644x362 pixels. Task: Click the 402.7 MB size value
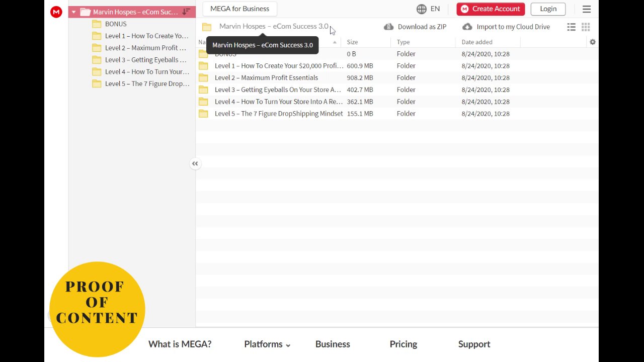pos(360,89)
